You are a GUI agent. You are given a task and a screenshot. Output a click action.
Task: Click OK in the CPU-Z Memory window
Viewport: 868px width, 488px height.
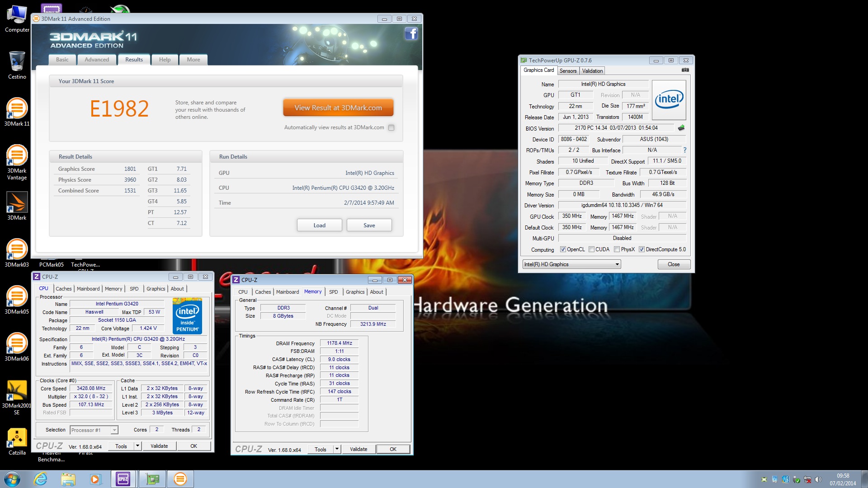[x=393, y=449]
